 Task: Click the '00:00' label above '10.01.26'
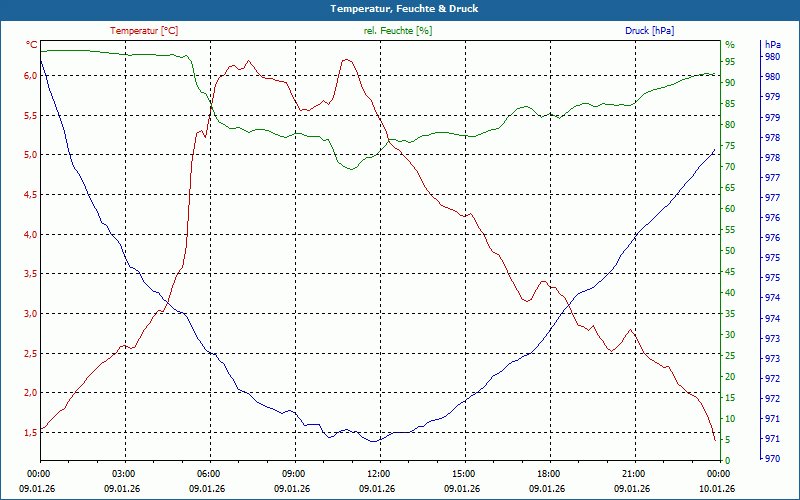pos(717,473)
